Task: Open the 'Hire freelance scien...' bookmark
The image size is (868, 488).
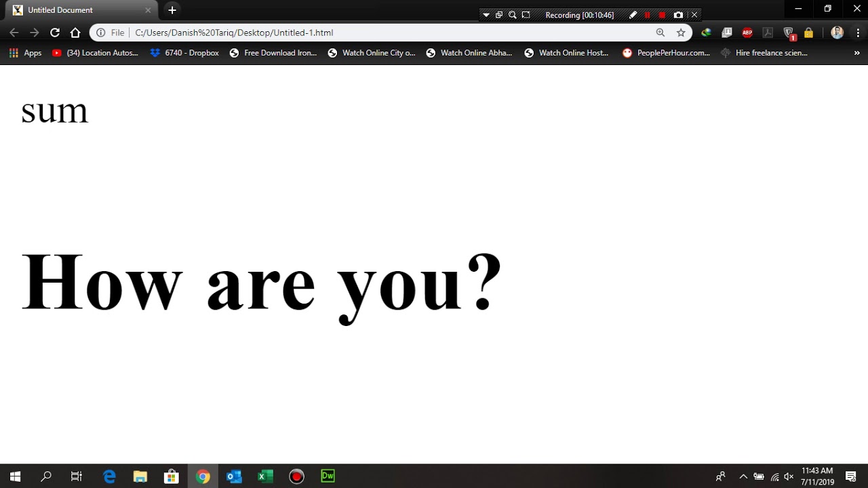Action: pyautogui.click(x=764, y=52)
